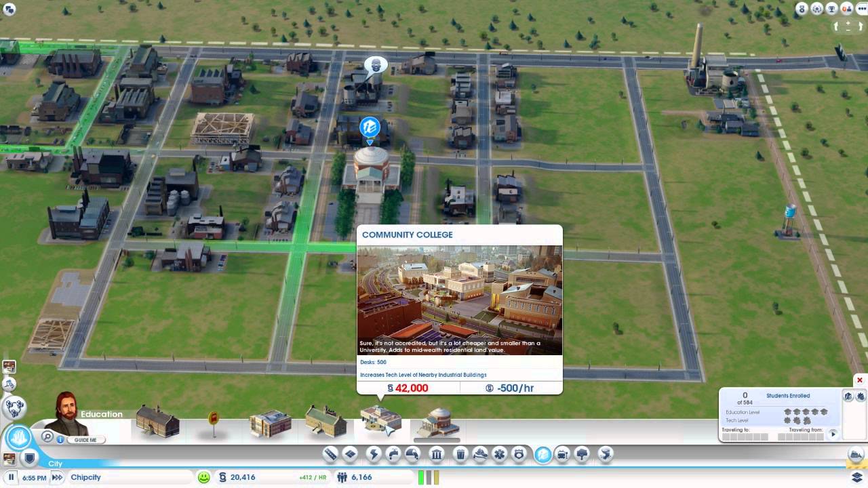Click the city specialization house icon
The width and height of the screenshot is (868, 488).
817,9
